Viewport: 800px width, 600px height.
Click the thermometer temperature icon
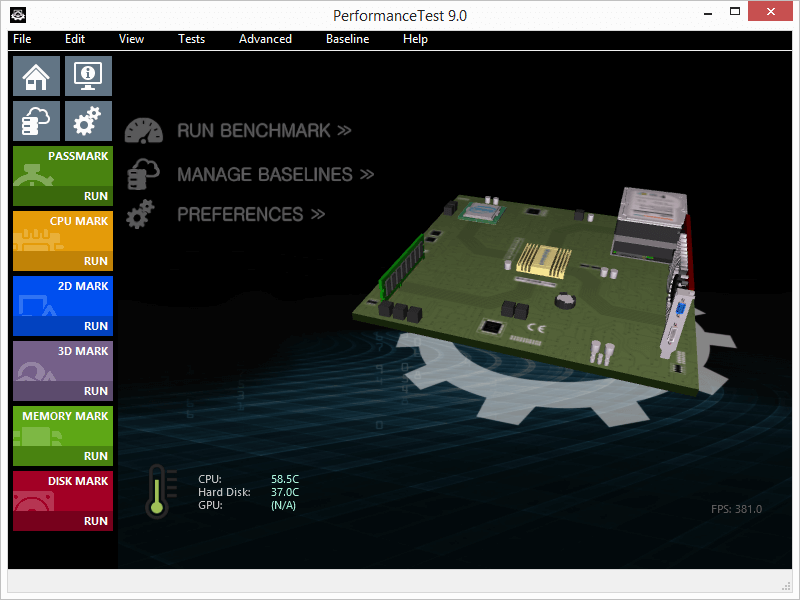point(161,491)
